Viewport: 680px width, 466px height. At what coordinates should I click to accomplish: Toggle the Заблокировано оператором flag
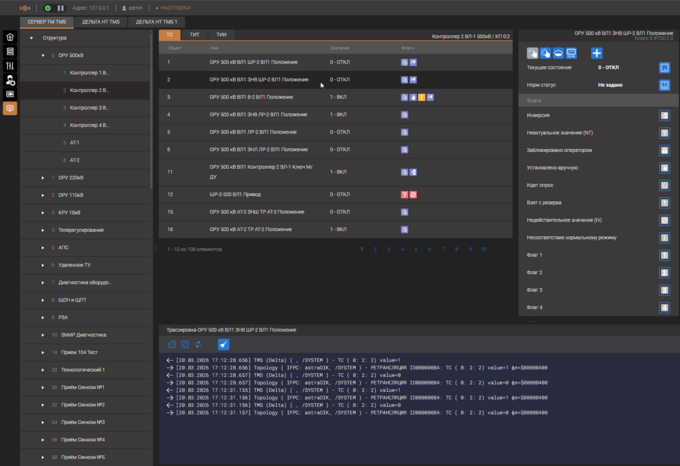(664, 150)
